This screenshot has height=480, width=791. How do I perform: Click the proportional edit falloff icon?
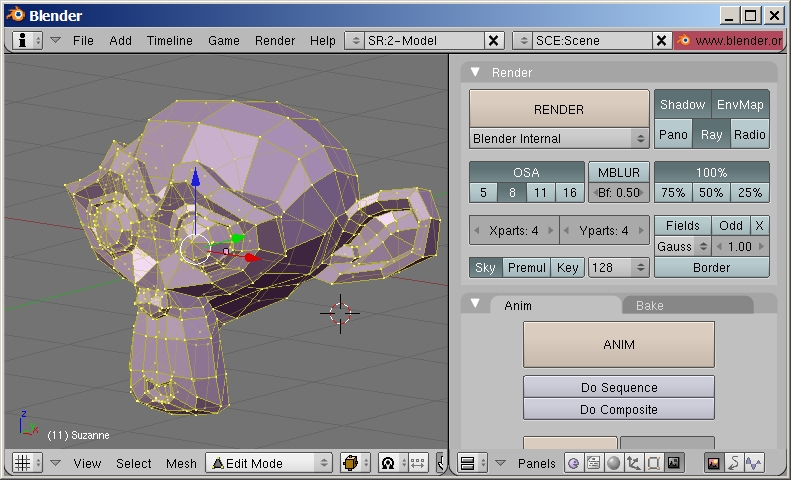388,463
